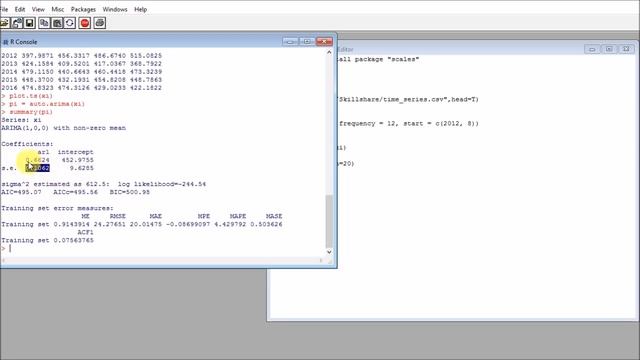Click the highlighted s.e. value for ar1
Image resolution: width=640 pixels, height=360 pixels.
(38, 168)
